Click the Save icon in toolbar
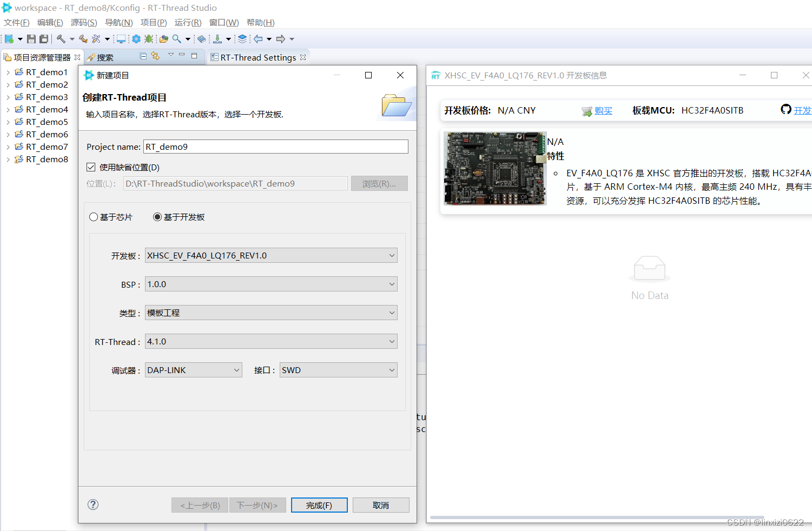 pos(31,39)
